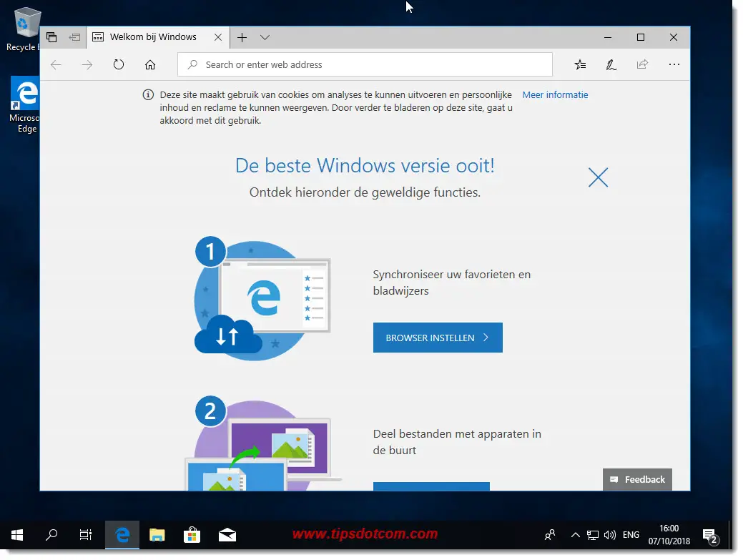Select the Recycle Bin desktop icon
Screen dimensions: 743x560
coord(24,29)
